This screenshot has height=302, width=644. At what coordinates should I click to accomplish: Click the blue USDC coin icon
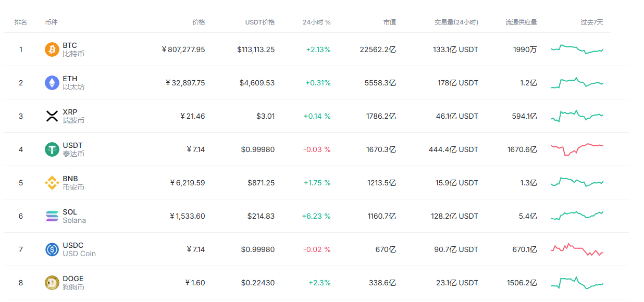[52, 249]
